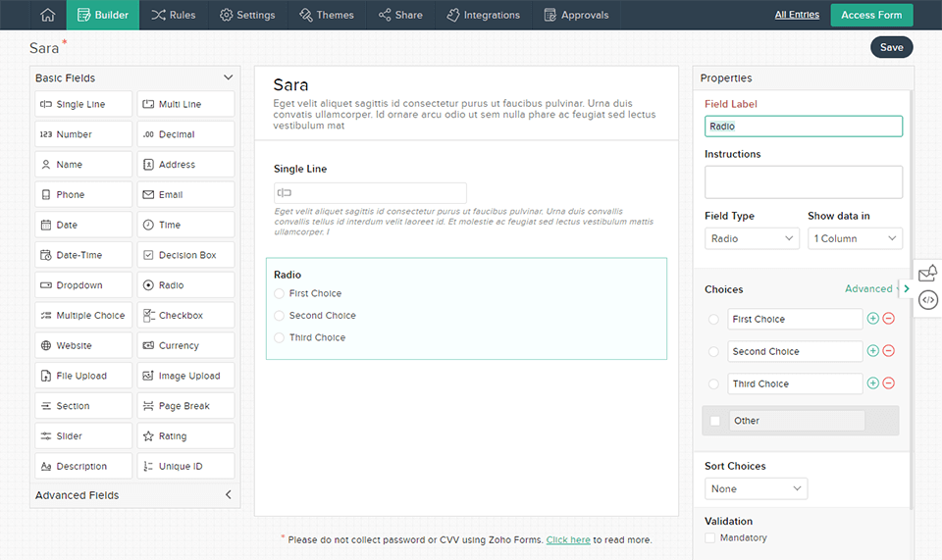Add a Time field
Image resolution: width=942 pixels, height=560 pixels.
click(185, 225)
